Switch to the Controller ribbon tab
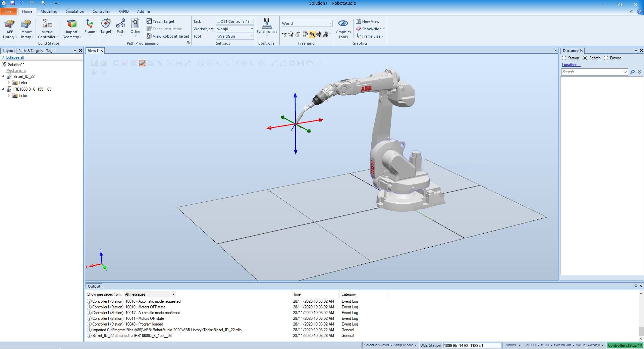Viewport: 644px width, 349px height. point(101,11)
